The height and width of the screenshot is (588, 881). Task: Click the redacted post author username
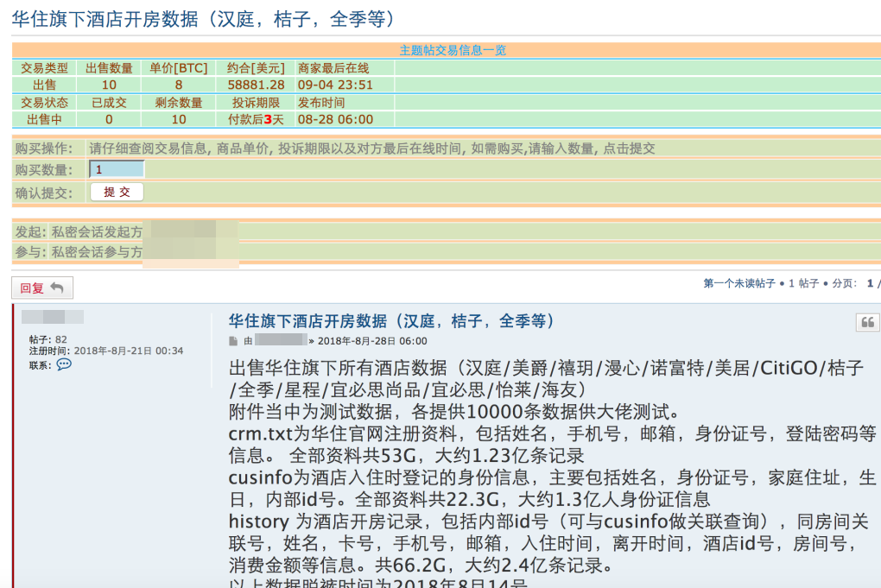(x=53, y=317)
